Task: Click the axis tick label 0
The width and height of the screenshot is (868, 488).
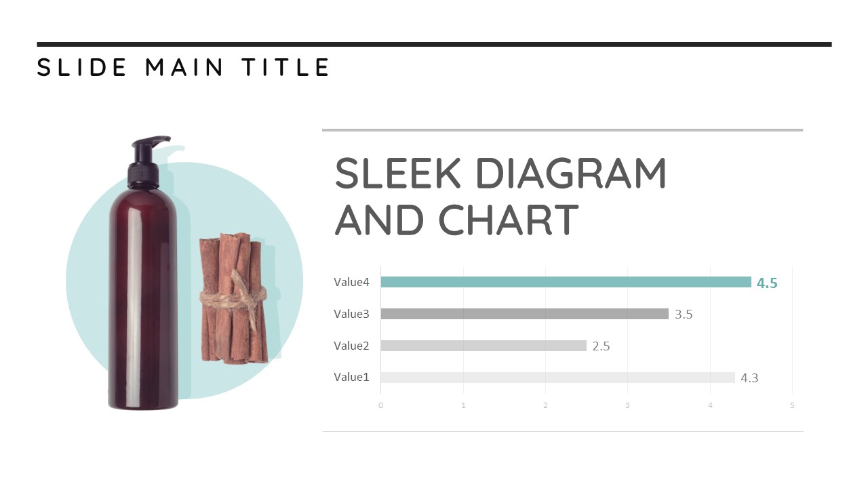Action: pos(380,405)
